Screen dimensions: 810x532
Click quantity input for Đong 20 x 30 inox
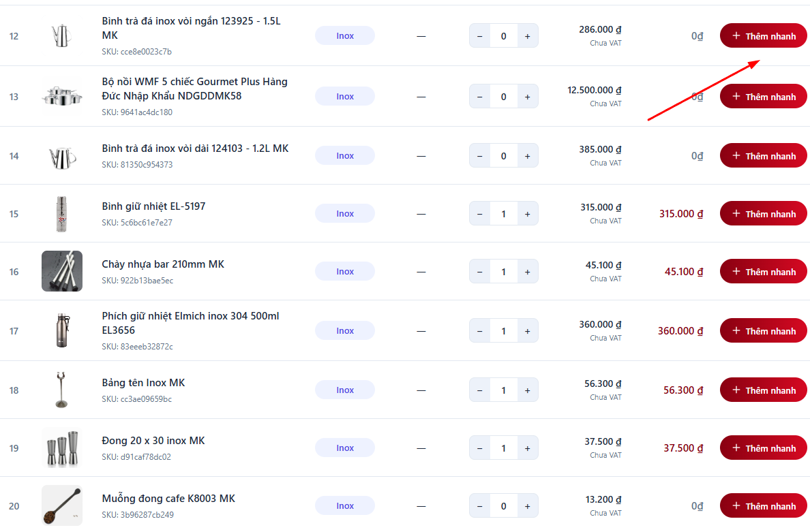click(503, 448)
